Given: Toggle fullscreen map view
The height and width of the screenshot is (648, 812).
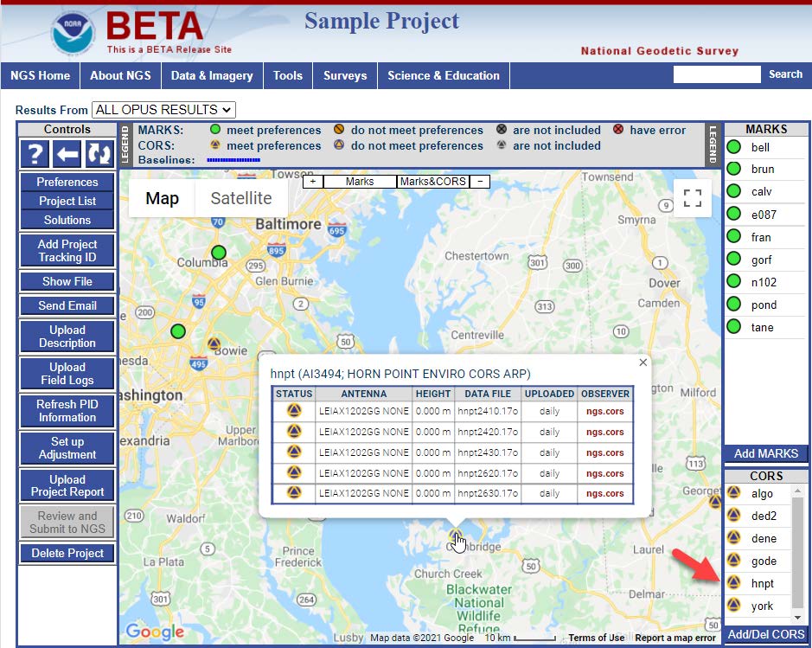Looking at the screenshot, I should click(692, 198).
